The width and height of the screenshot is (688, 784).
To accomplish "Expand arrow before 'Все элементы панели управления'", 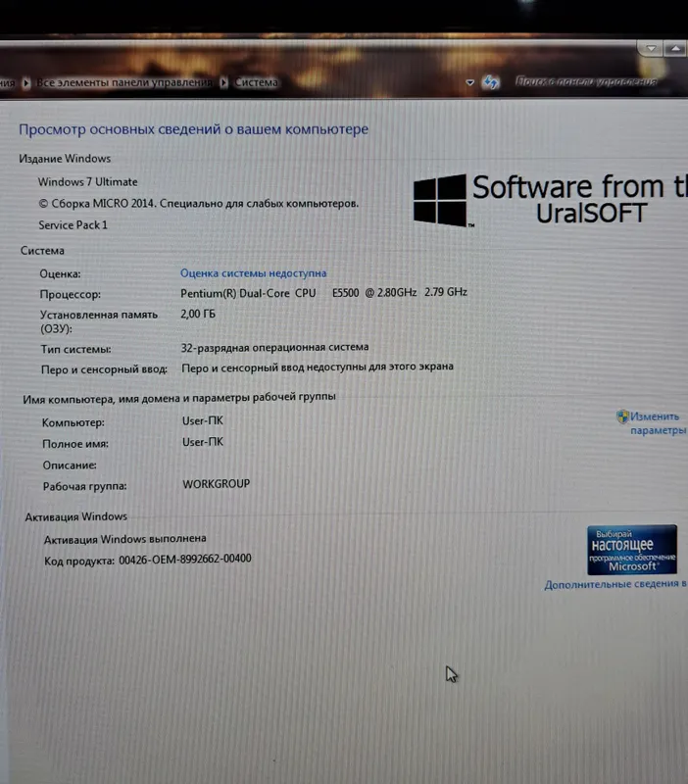I will (26, 83).
